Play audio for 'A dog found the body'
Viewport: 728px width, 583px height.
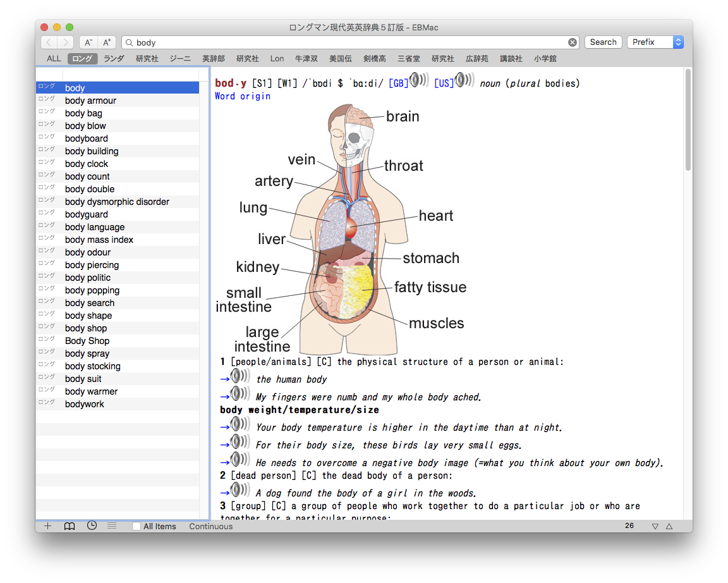tap(241, 489)
